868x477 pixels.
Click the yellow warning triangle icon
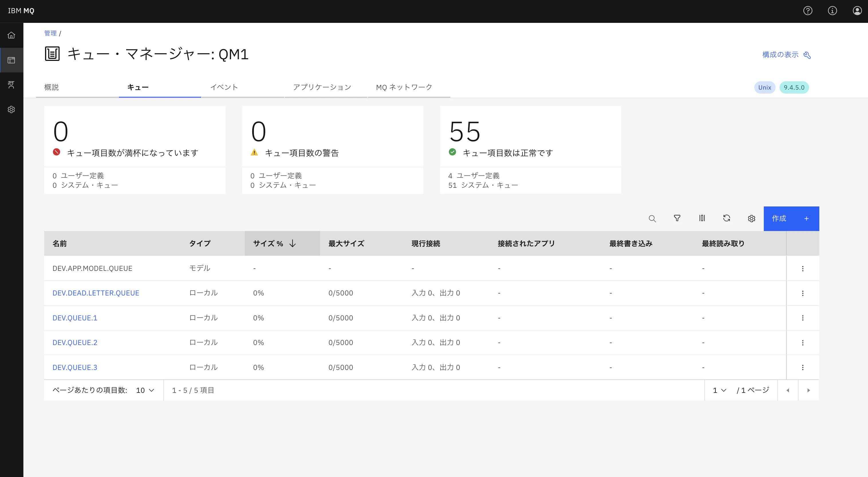click(255, 152)
